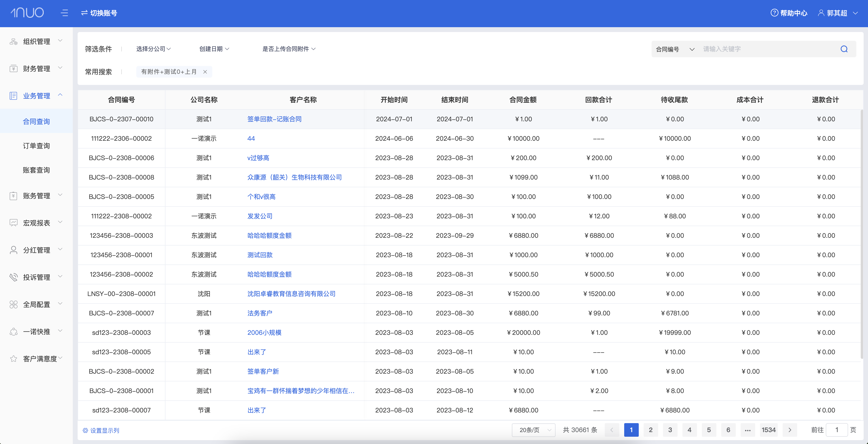Open customer link 众康源（韶关）生物科技有限公司

click(x=295, y=177)
